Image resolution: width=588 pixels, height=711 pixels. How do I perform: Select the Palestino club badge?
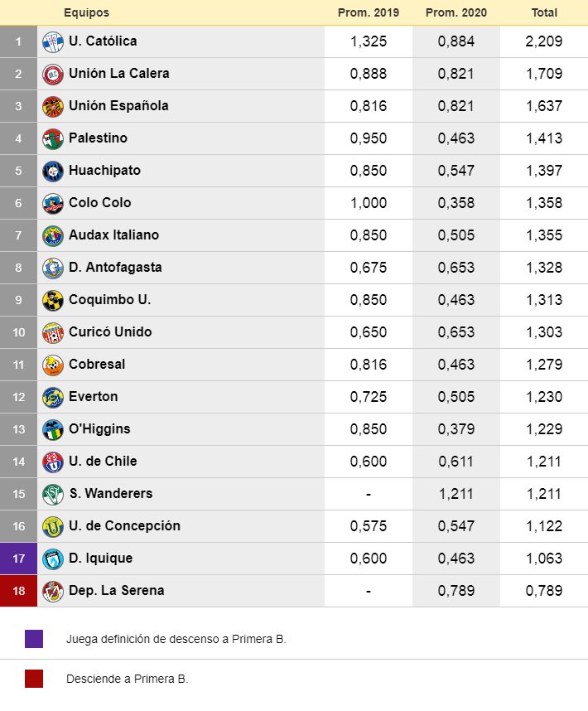click(x=53, y=138)
